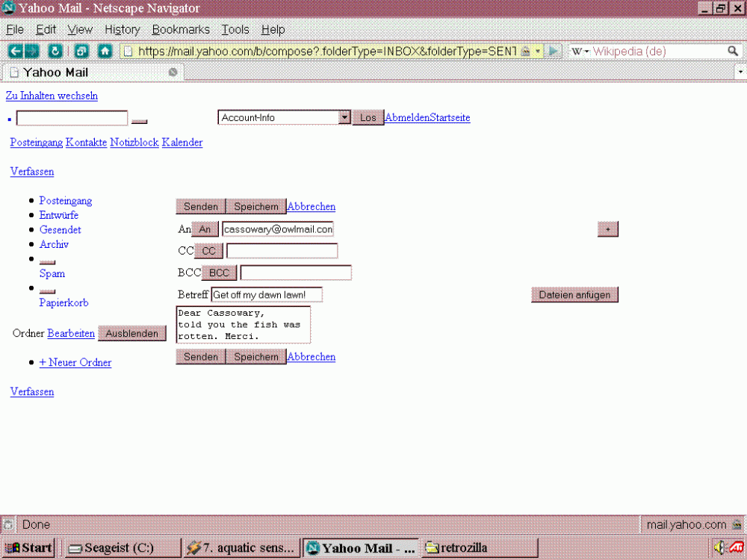Click the ATI icon in the system tray
The height and width of the screenshot is (560, 747).
point(735,547)
